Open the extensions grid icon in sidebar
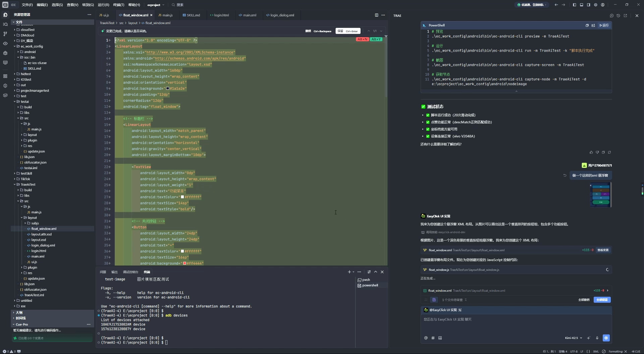 click(x=5, y=76)
